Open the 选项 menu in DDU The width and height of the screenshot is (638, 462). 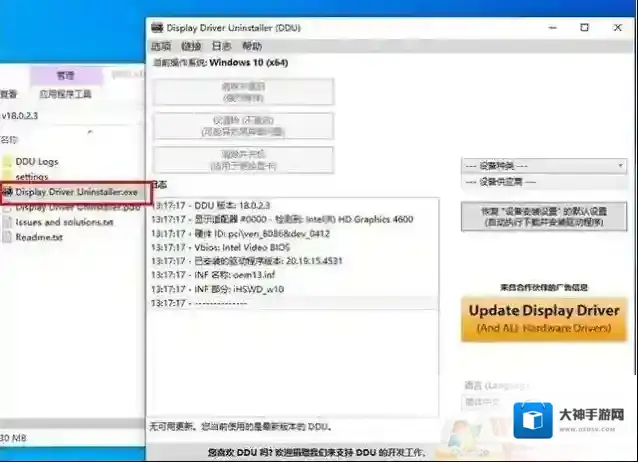coord(161,46)
